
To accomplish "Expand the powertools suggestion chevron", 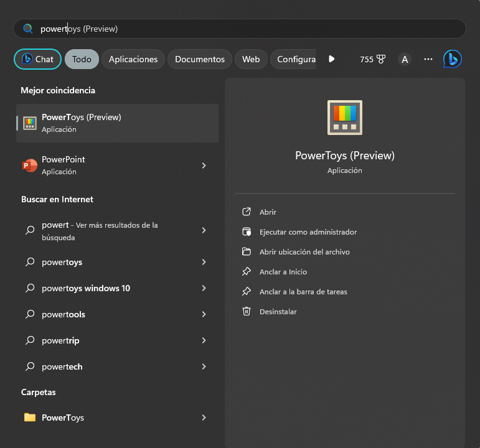I will point(204,314).
